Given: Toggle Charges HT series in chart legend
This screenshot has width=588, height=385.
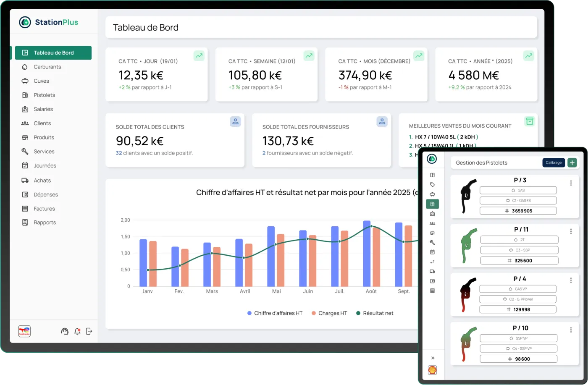Looking at the screenshot, I should [329, 313].
